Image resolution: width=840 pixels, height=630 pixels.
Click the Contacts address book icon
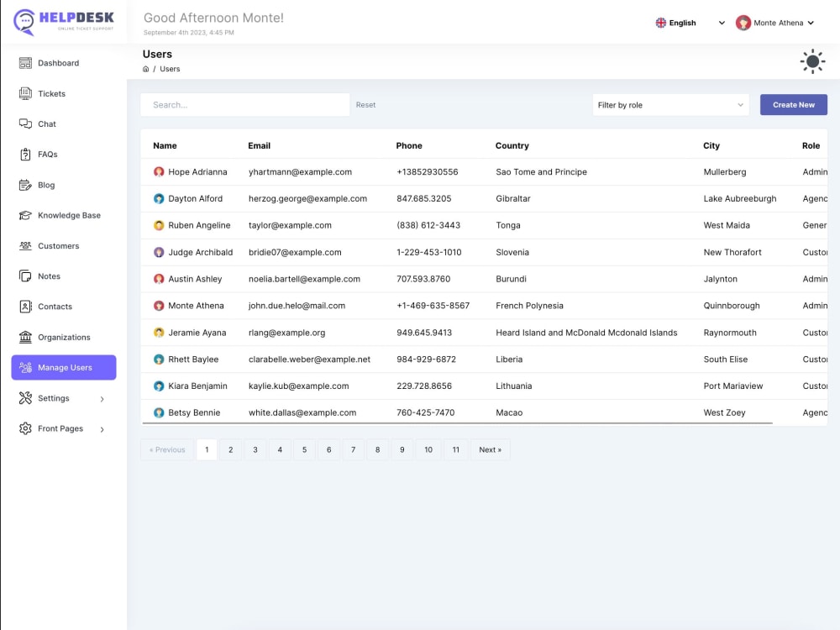coord(25,307)
